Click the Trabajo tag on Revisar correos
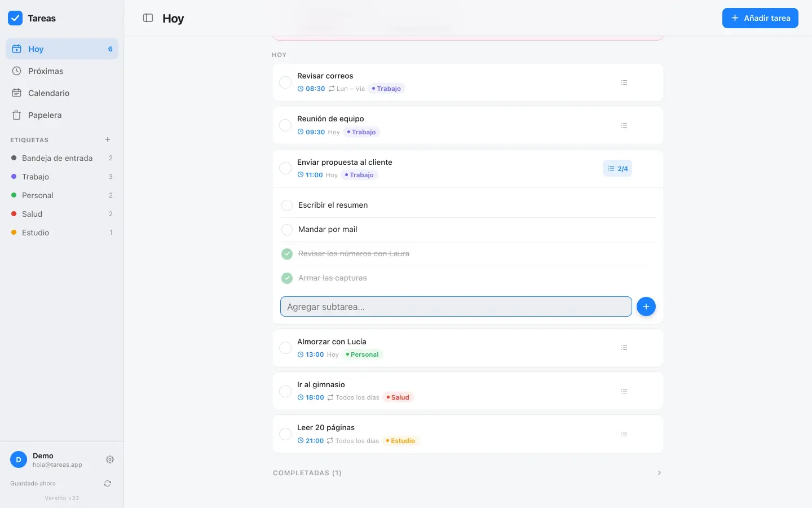The width and height of the screenshot is (812, 508). (386, 89)
